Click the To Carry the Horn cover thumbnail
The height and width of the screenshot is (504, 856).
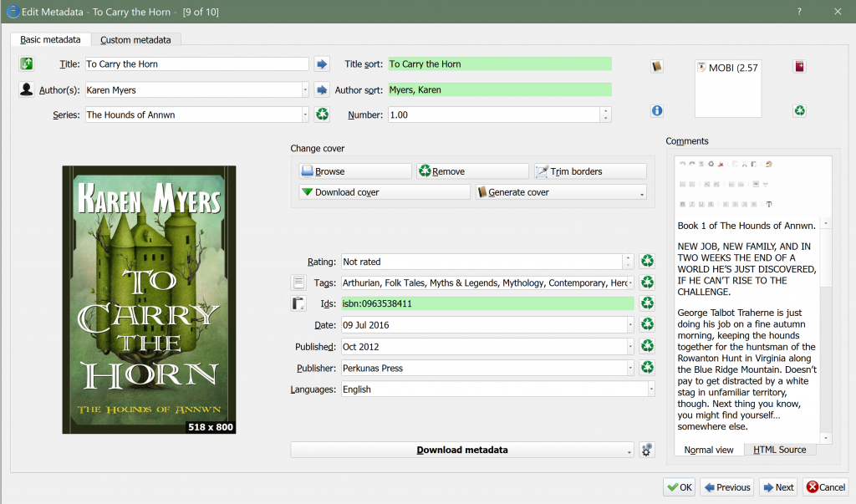149,299
